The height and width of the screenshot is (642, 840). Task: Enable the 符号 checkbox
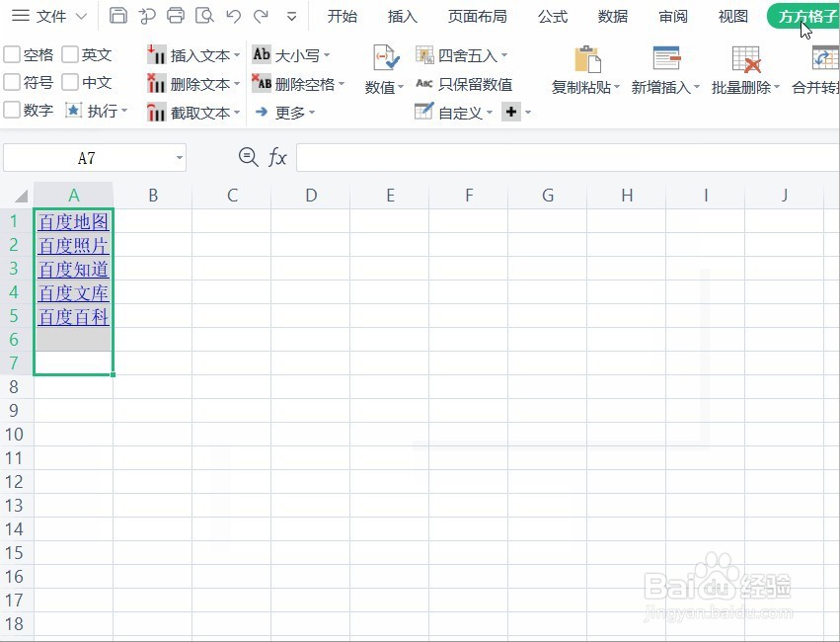coord(12,82)
